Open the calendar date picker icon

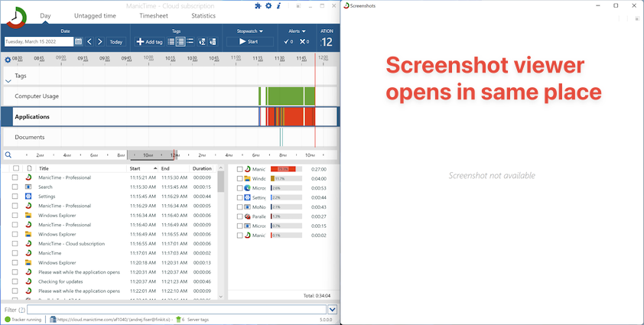(x=79, y=41)
